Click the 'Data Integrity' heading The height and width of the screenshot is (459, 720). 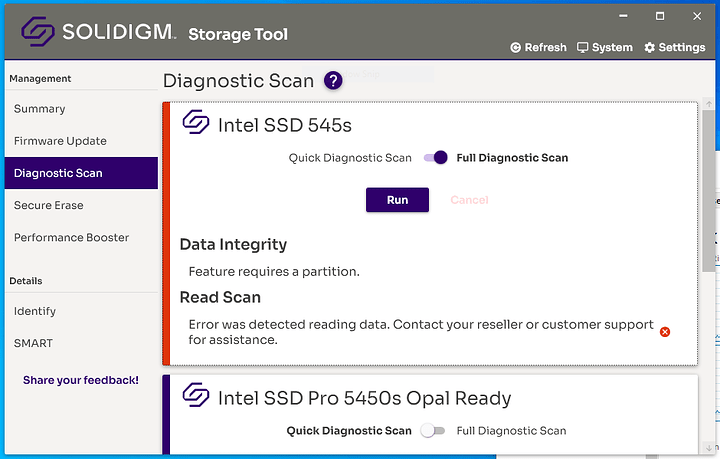[233, 245]
